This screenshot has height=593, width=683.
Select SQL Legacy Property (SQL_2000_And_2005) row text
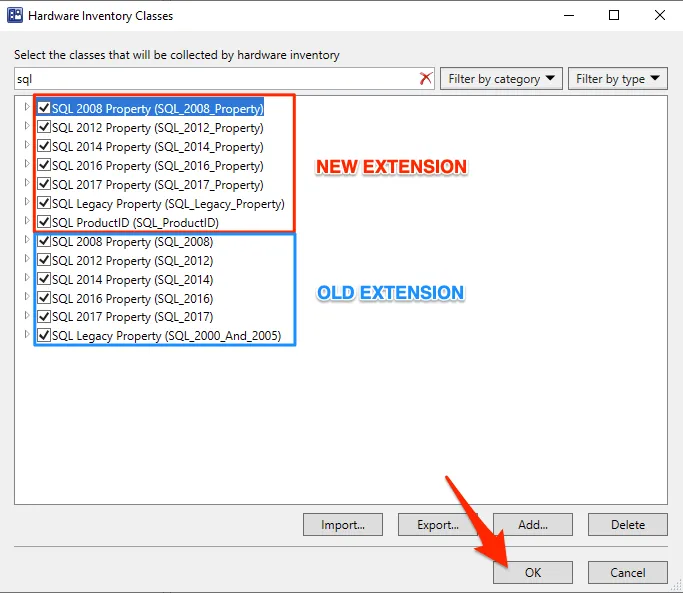point(166,336)
